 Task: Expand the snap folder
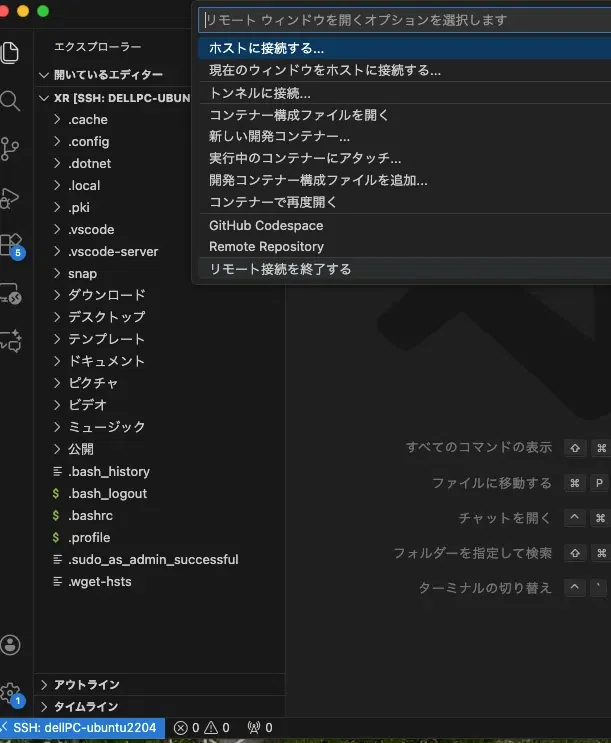point(57,273)
